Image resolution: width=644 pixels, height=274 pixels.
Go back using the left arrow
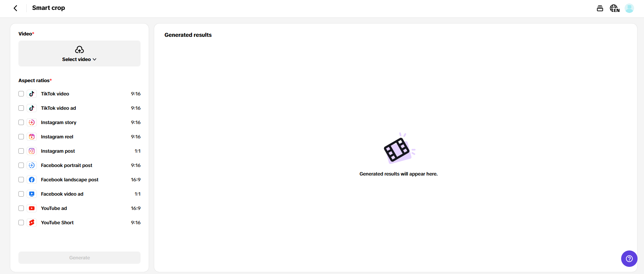15,8
